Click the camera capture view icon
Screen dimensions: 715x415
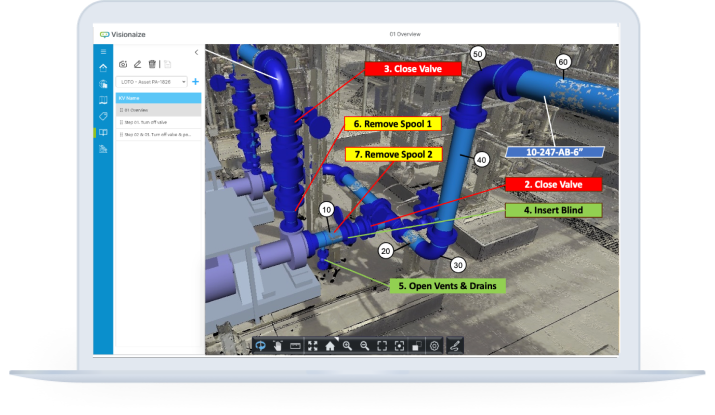[123, 64]
